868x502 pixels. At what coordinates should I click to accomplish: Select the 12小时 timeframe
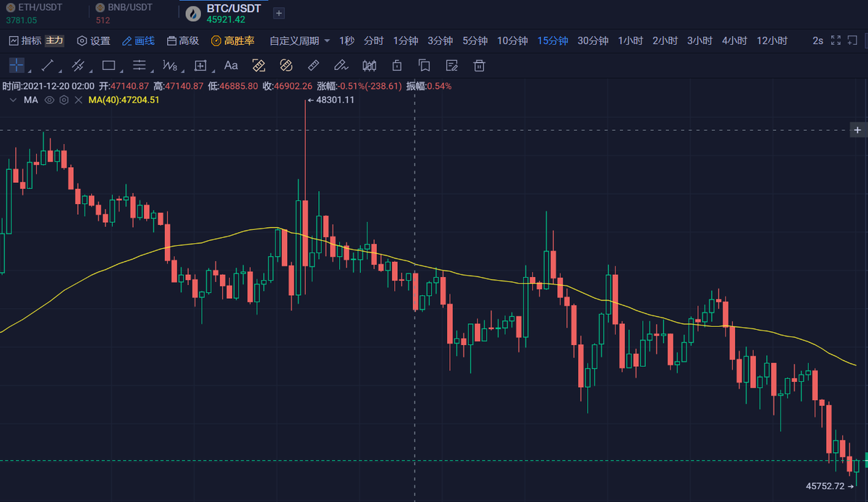pos(772,41)
